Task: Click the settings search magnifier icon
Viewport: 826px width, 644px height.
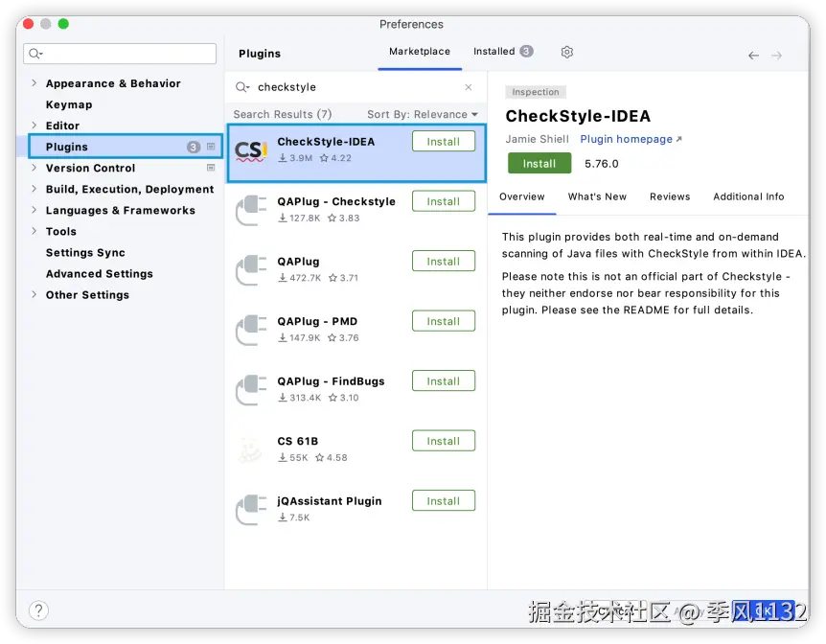Action: 35,54
